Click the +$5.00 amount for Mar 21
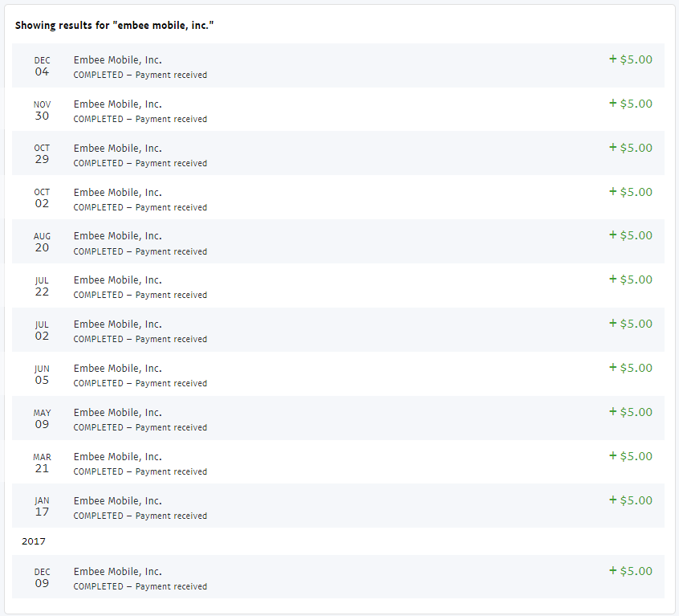This screenshot has height=616, width=679. click(631, 456)
